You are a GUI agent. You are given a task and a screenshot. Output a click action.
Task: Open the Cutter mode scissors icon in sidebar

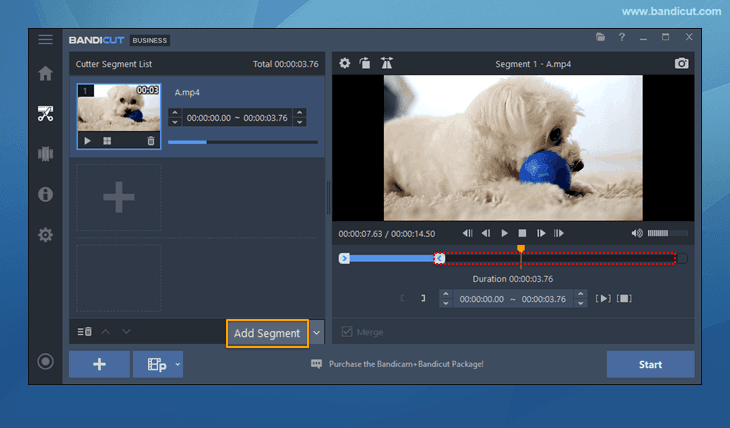(45, 113)
